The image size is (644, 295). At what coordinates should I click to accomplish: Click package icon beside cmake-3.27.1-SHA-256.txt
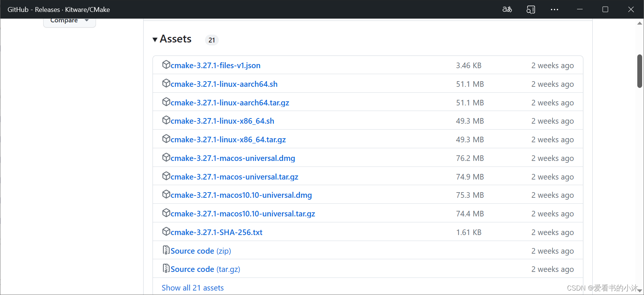click(166, 231)
